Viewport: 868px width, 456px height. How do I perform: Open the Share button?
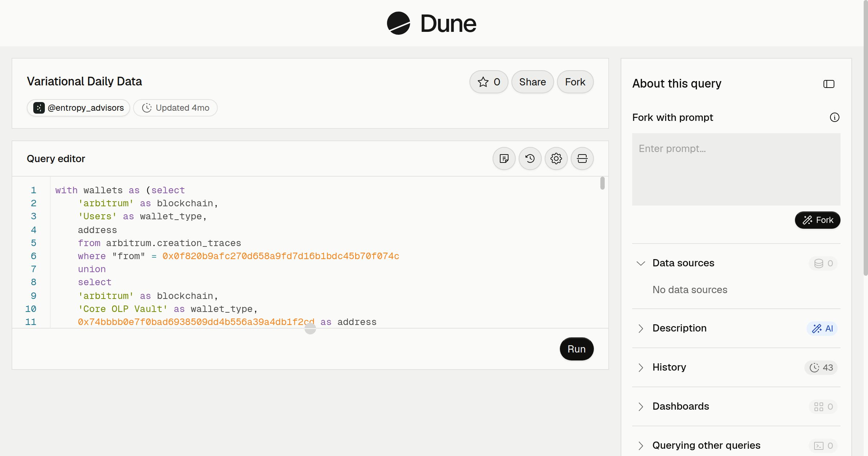(x=532, y=82)
